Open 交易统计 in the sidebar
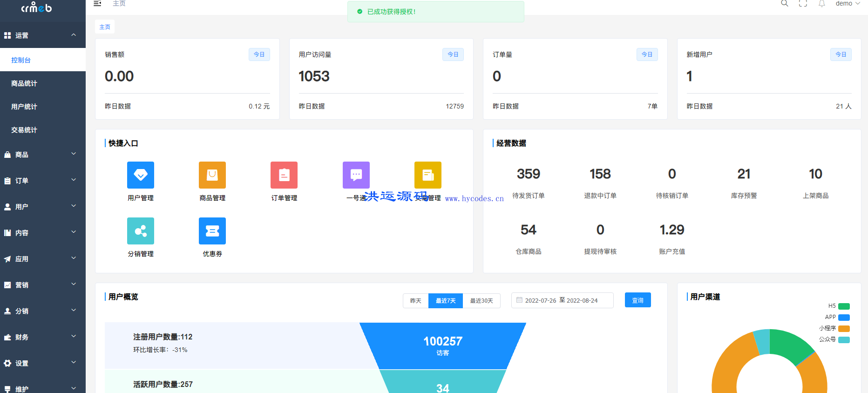868x393 pixels. coord(43,130)
